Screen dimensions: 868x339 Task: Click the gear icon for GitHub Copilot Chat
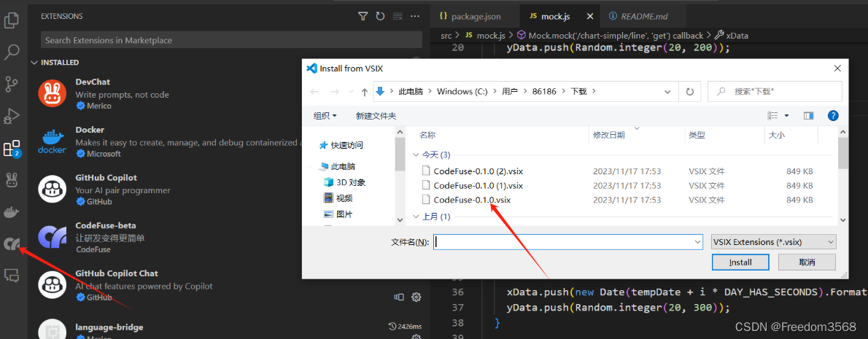click(416, 297)
